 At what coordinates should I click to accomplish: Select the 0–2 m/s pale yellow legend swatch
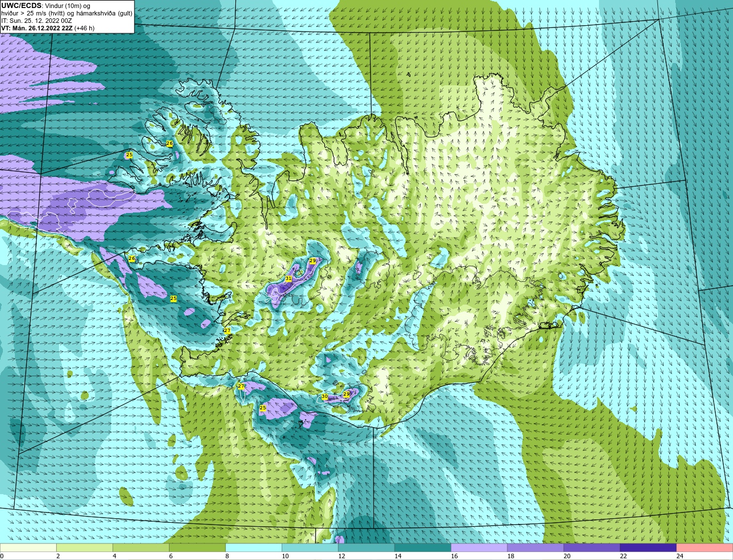point(29,547)
